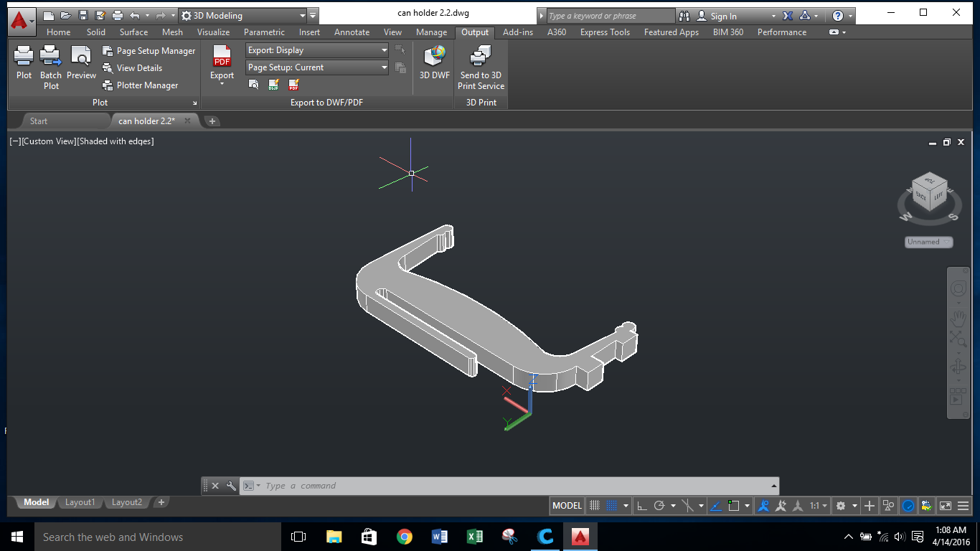Click the PDF export options icon
Screen dimensions: 980x551
click(x=293, y=85)
